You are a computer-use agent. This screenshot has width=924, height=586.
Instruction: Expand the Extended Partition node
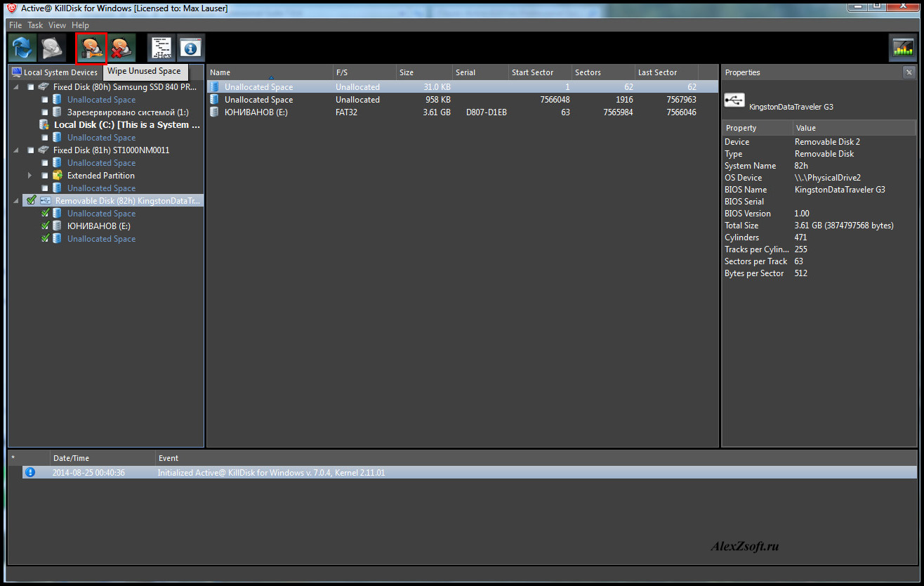(29, 176)
